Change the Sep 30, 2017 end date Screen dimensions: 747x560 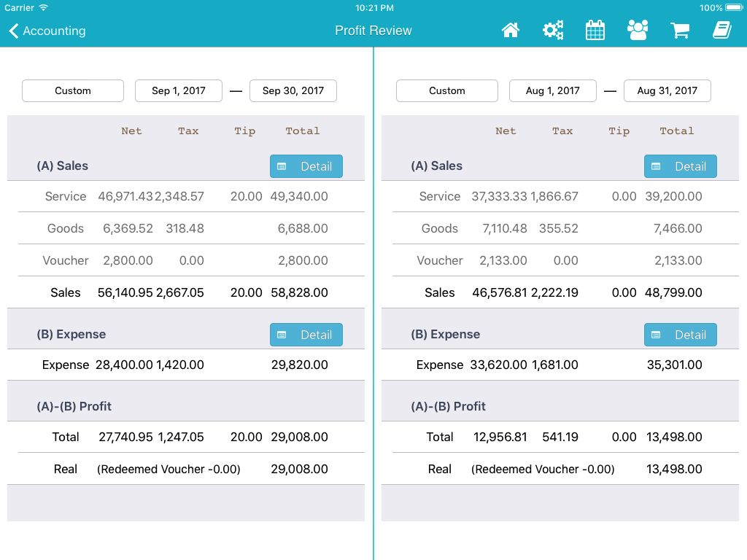coord(293,91)
